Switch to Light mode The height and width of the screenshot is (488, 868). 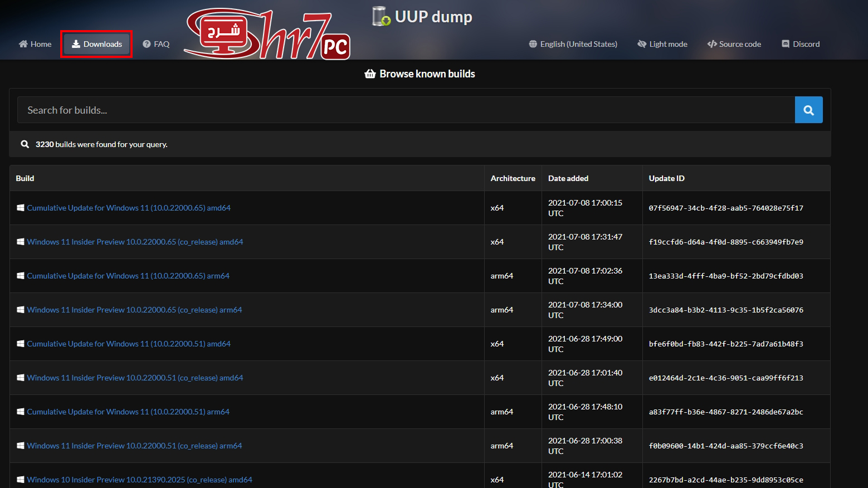pyautogui.click(x=662, y=44)
